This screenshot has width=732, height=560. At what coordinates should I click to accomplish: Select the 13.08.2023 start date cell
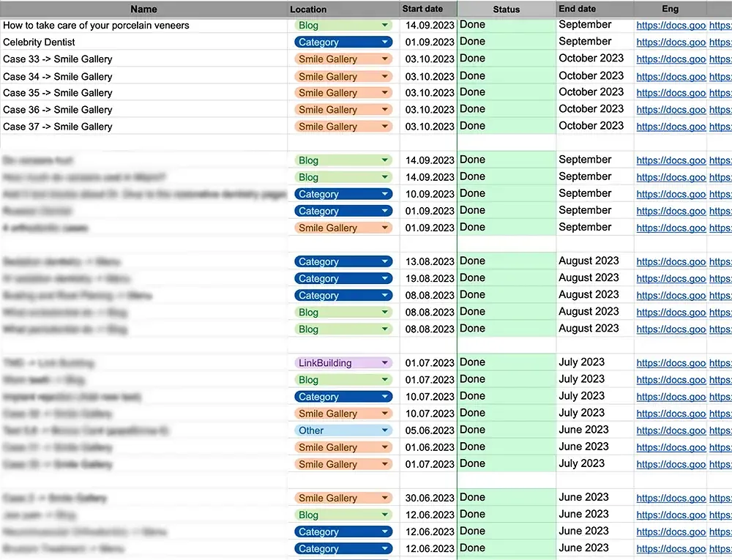[428, 261]
